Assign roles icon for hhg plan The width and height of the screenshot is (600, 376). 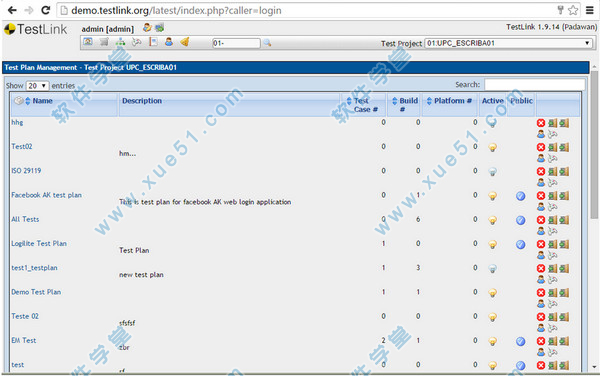tap(541, 134)
